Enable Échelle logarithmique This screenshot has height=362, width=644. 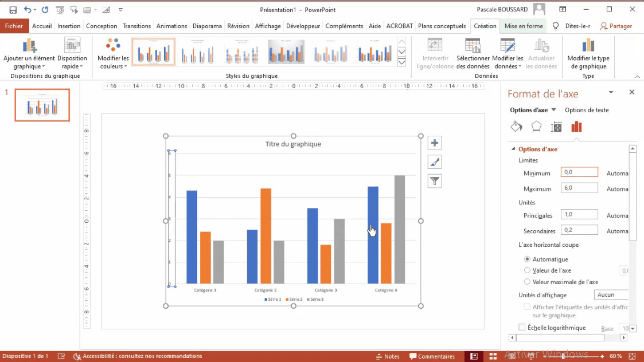pyautogui.click(x=521, y=327)
